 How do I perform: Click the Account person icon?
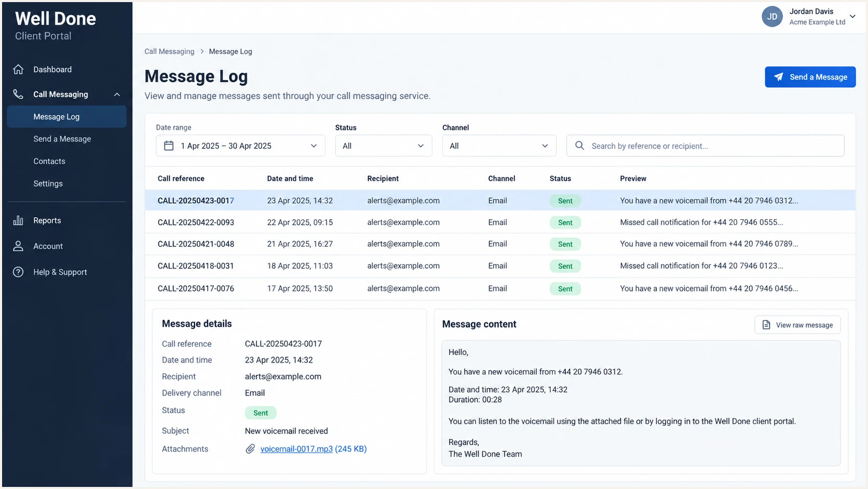coord(18,246)
